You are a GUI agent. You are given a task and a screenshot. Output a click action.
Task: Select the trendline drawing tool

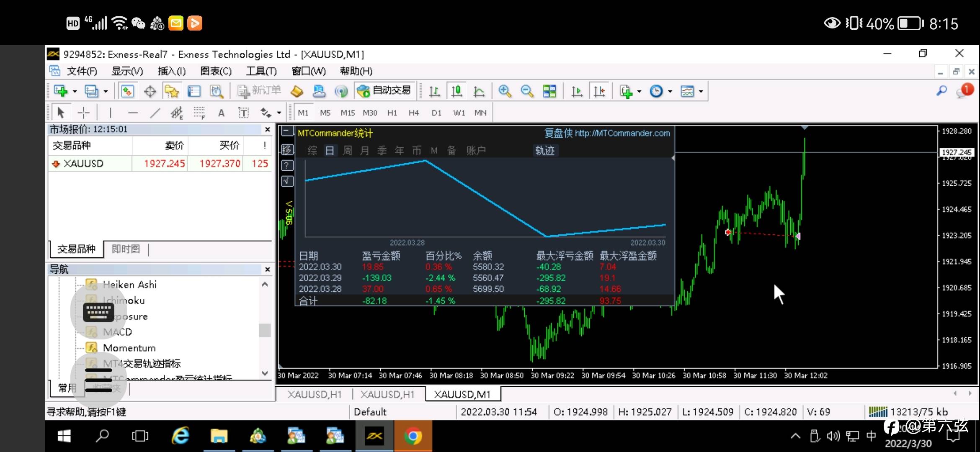pos(155,113)
